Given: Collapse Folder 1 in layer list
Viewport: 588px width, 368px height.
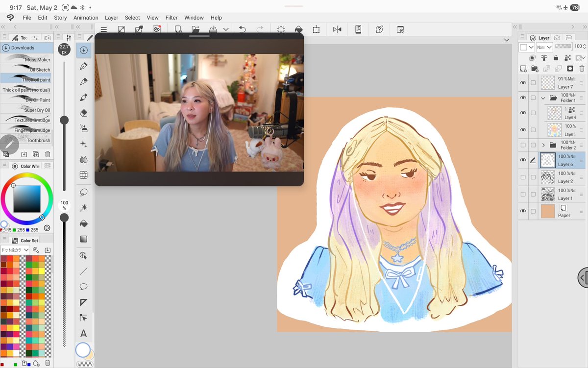Looking at the screenshot, I should [x=543, y=98].
